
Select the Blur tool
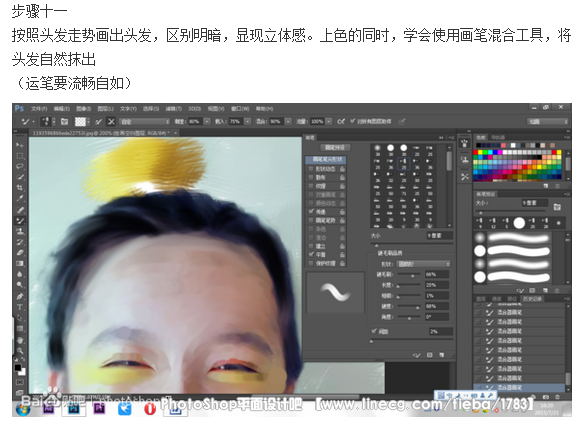click(20, 275)
